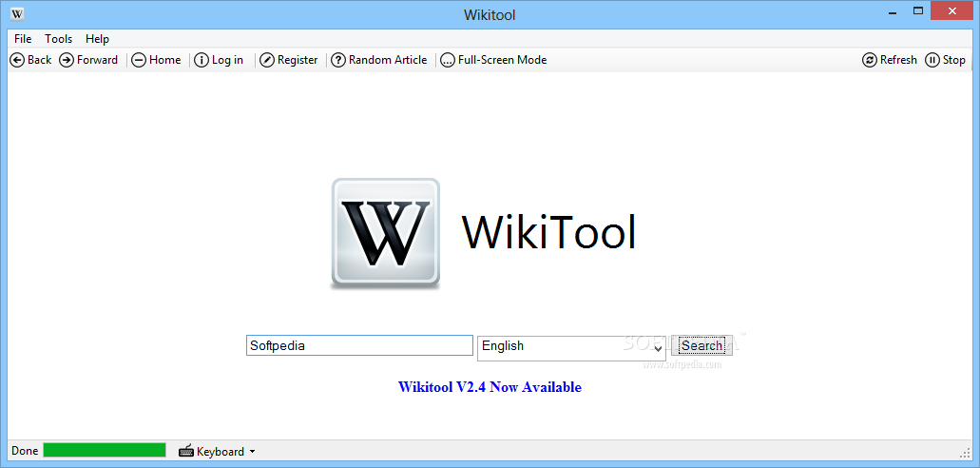Click the Forward arrow icon

(x=67, y=60)
